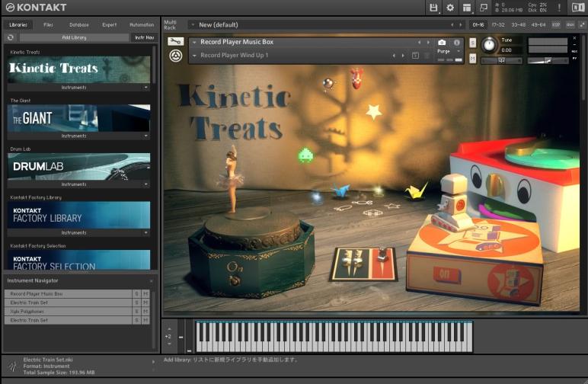Click the red On button on the toy box
Viewport: 588px width, 384px height.
(x=446, y=274)
